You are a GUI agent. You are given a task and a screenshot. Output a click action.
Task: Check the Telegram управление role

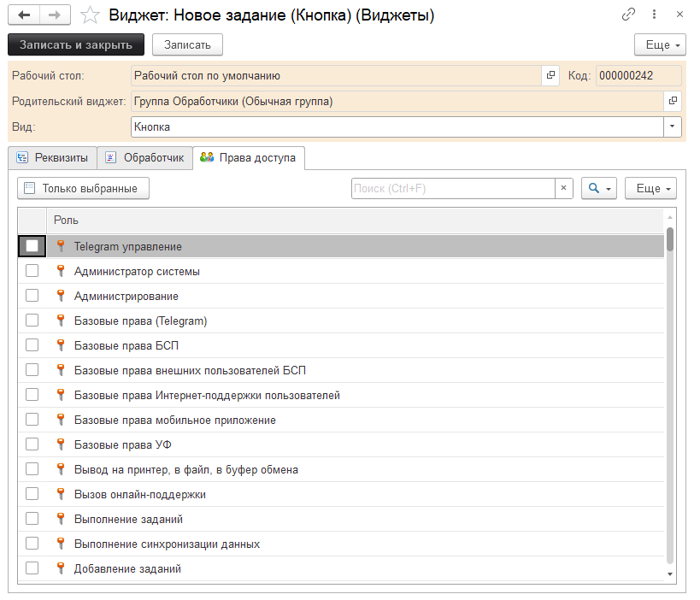[32, 246]
